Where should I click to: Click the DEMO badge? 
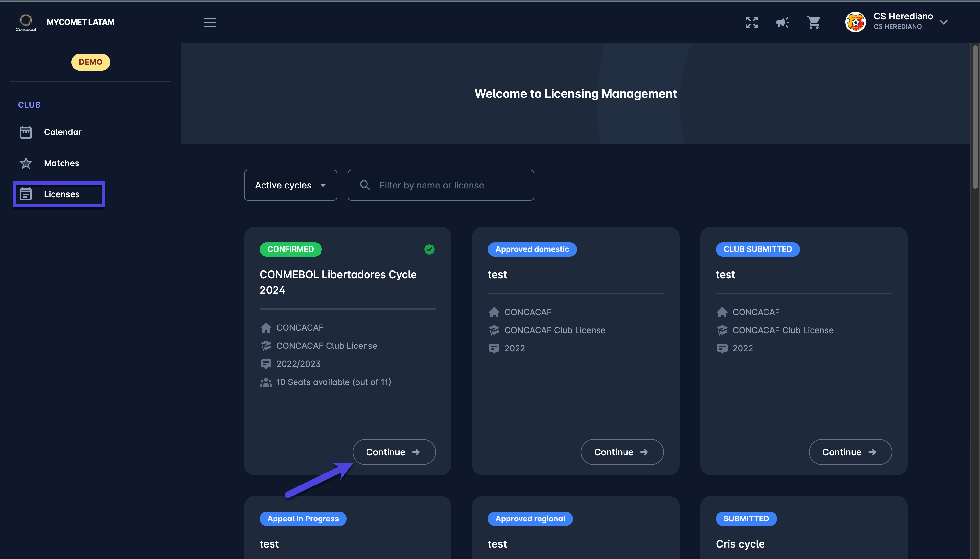pyautogui.click(x=90, y=62)
